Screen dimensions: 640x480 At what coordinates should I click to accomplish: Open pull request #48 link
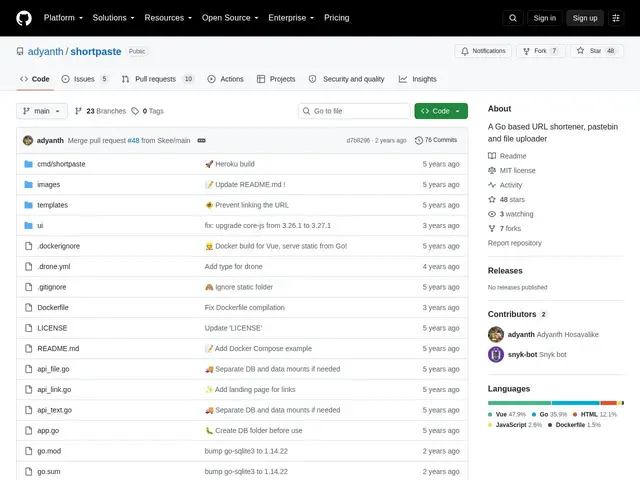tap(133, 140)
